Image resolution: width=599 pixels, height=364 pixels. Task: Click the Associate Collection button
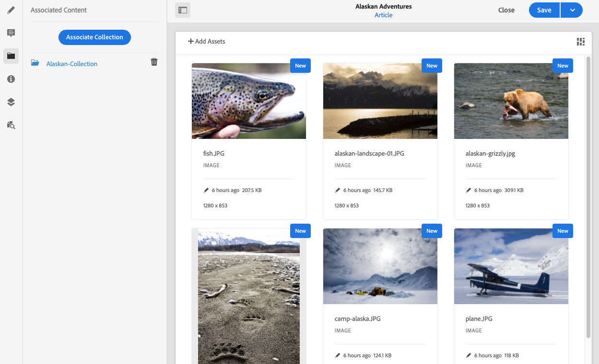pyautogui.click(x=94, y=37)
